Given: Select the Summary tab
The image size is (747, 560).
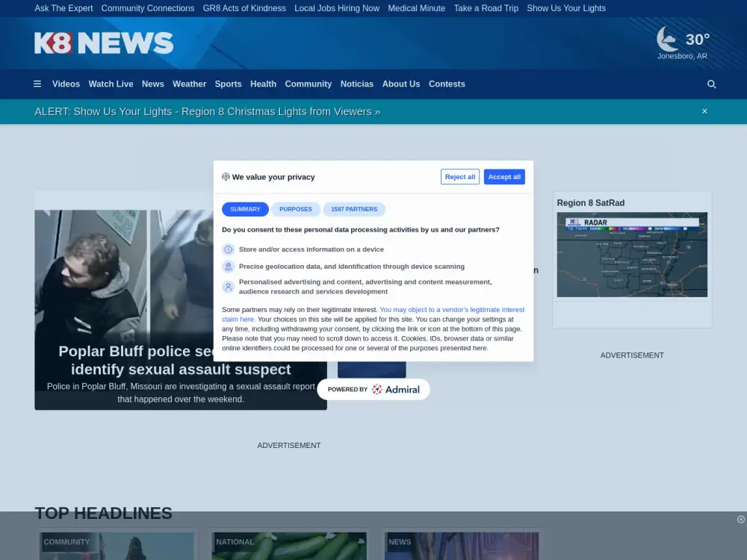Looking at the screenshot, I should [245, 209].
